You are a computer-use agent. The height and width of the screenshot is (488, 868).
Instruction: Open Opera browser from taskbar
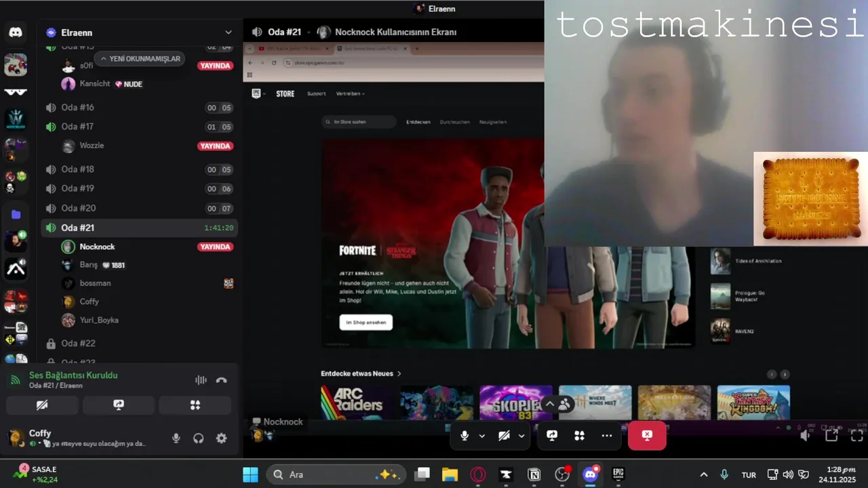pos(478,474)
